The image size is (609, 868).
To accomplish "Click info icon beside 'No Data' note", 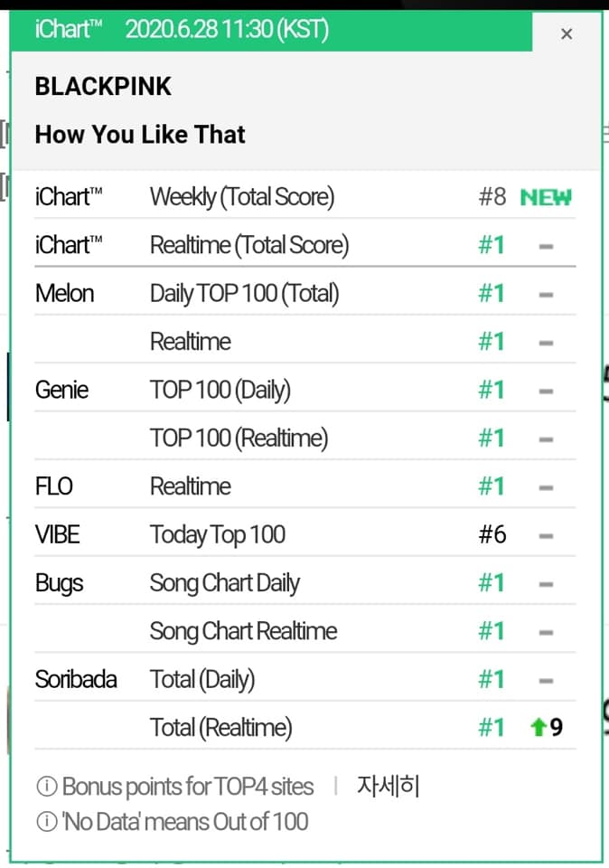I will [x=46, y=822].
